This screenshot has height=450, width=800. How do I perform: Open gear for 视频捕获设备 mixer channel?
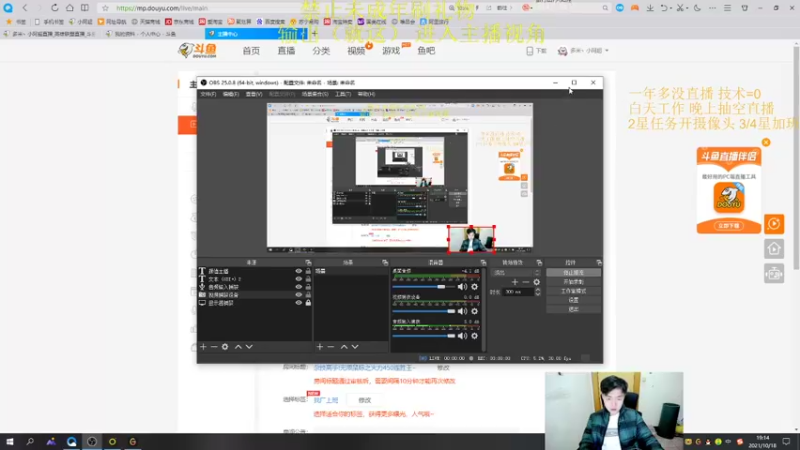(x=474, y=311)
